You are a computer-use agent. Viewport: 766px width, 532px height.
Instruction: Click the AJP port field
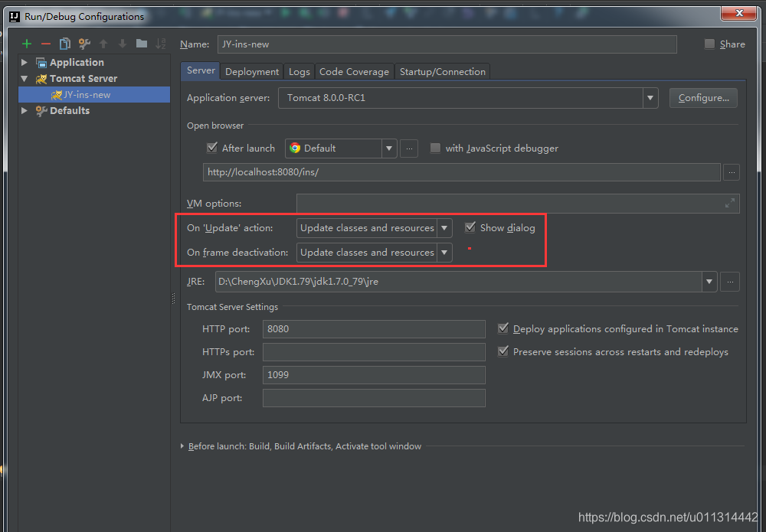[x=374, y=398]
